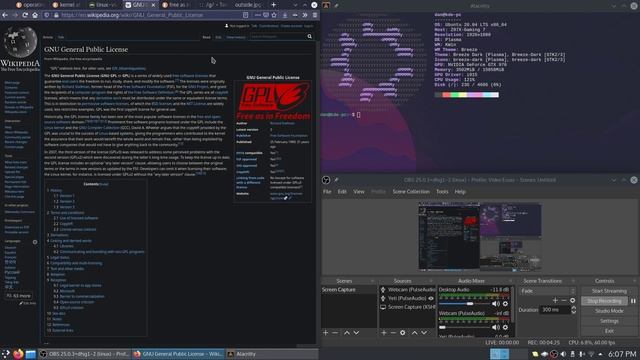The width and height of the screenshot is (640, 360).
Task: Select Webcam (PulseAudio) source
Action: 407,290
